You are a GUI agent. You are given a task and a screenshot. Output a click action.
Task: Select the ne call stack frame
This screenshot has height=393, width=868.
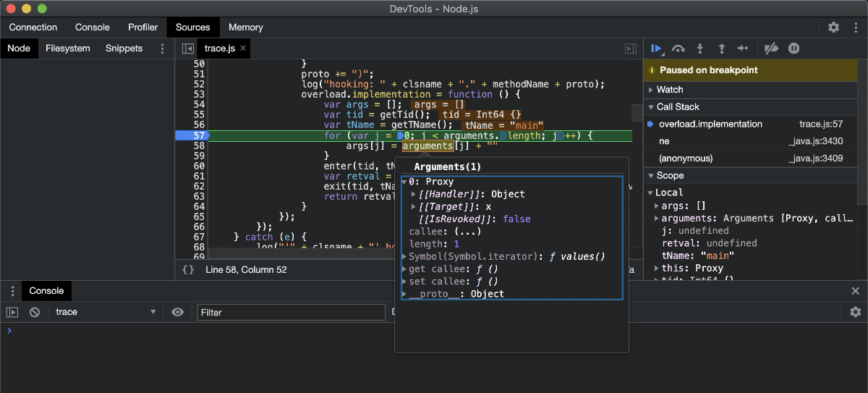tap(664, 141)
